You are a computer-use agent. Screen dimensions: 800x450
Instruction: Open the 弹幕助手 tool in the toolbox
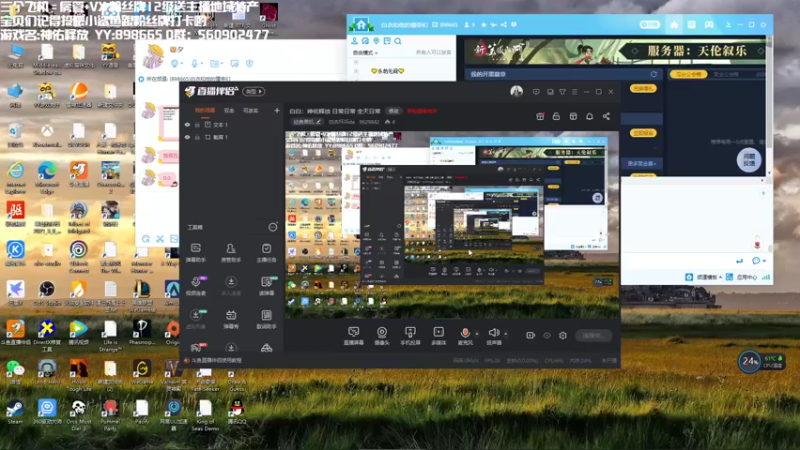pos(195,253)
